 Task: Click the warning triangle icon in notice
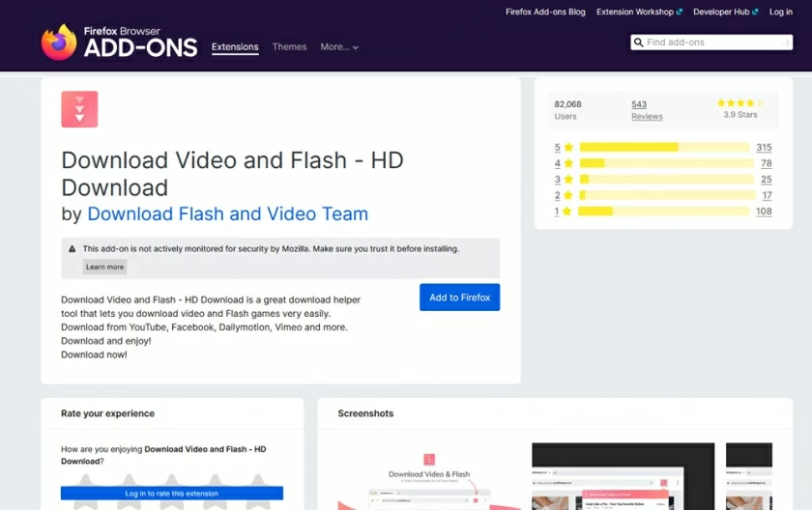click(x=72, y=249)
